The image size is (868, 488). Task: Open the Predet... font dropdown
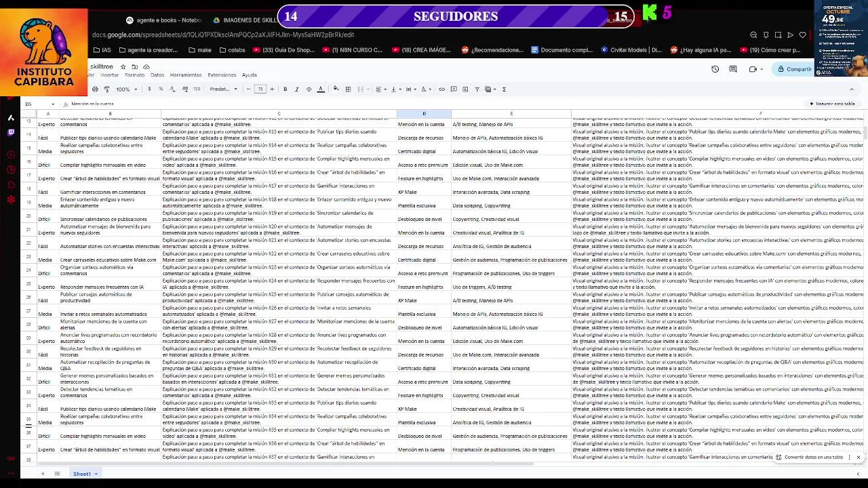(224, 89)
